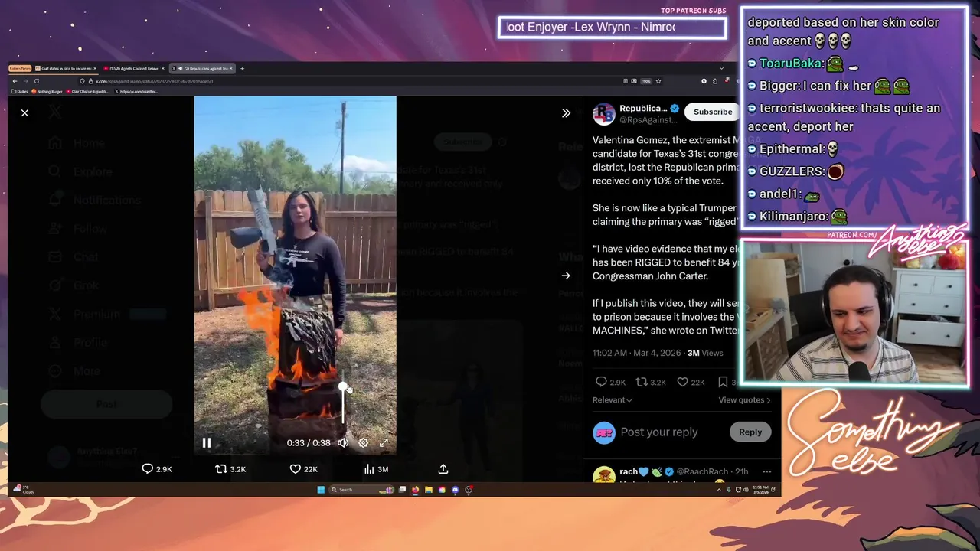Close the video viewer with the X icon
This screenshot has height=551, width=980.
(x=24, y=113)
